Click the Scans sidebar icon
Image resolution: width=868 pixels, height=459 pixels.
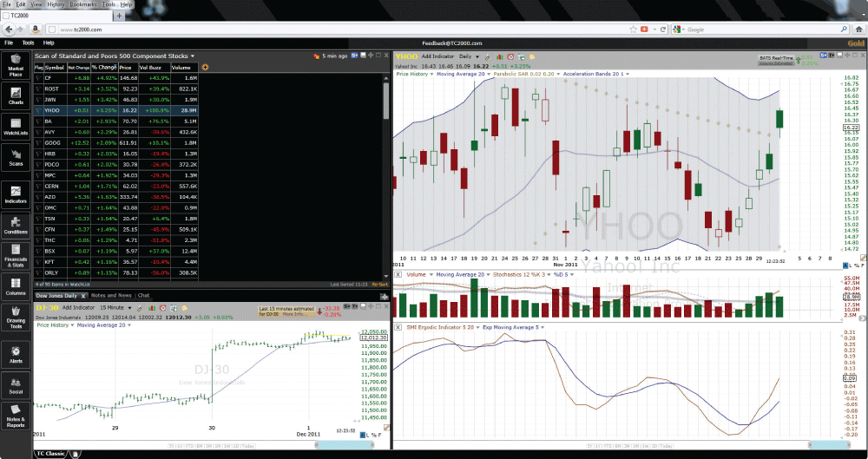pyautogui.click(x=16, y=157)
